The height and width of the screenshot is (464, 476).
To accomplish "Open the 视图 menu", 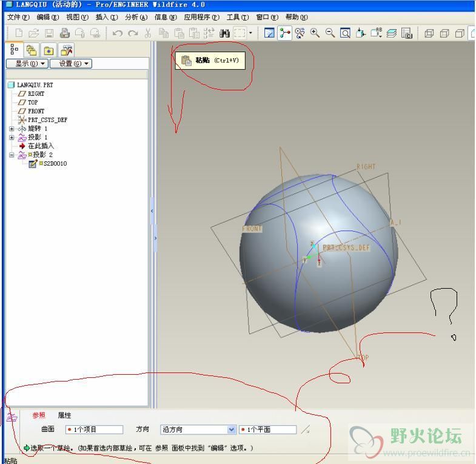I will pyautogui.click(x=77, y=17).
